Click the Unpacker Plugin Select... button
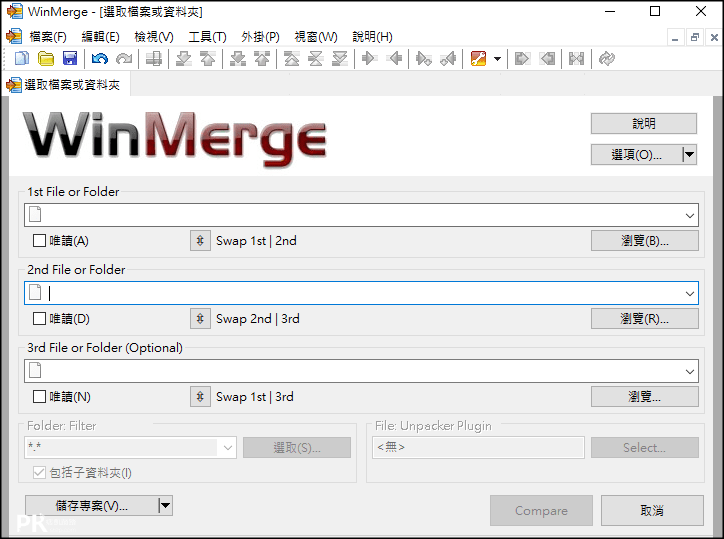This screenshot has height=539, width=724. [x=645, y=448]
